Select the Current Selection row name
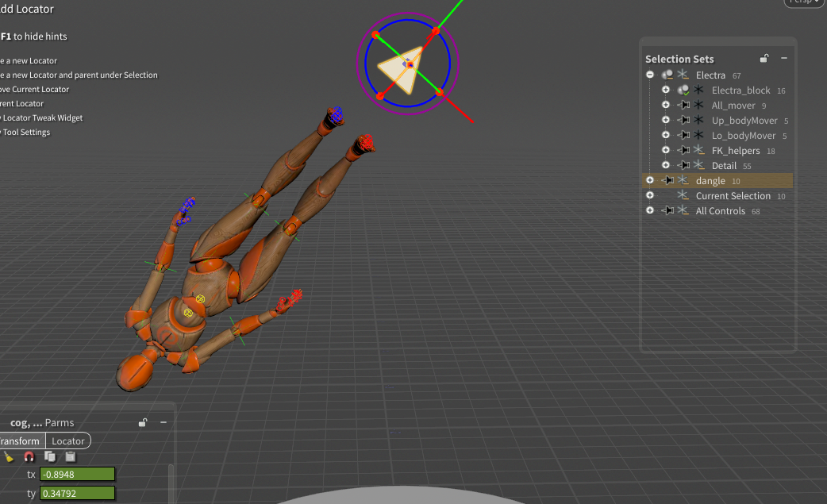This screenshot has width=827, height=504. 733,195
